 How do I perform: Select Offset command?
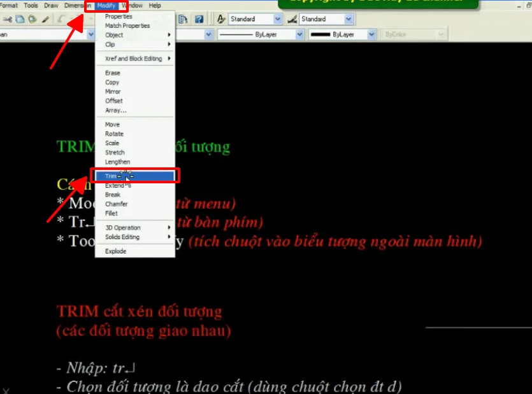point(135,101)
